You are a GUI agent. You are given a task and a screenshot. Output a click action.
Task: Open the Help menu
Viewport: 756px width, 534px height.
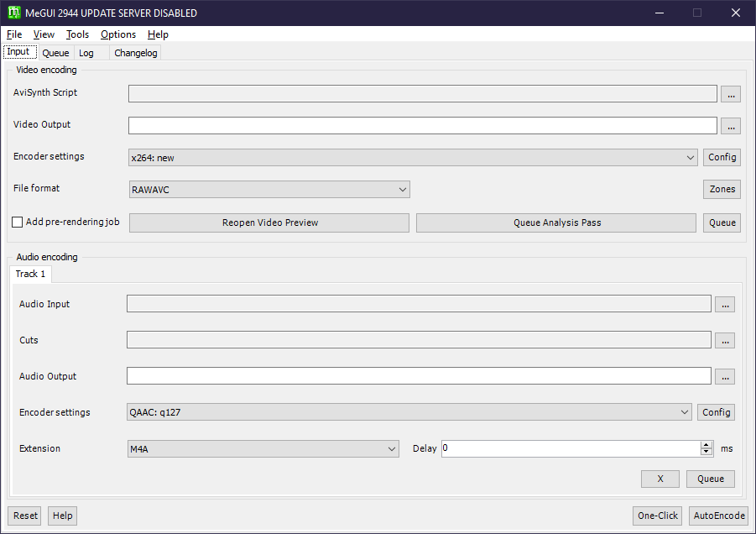[158, 34]
